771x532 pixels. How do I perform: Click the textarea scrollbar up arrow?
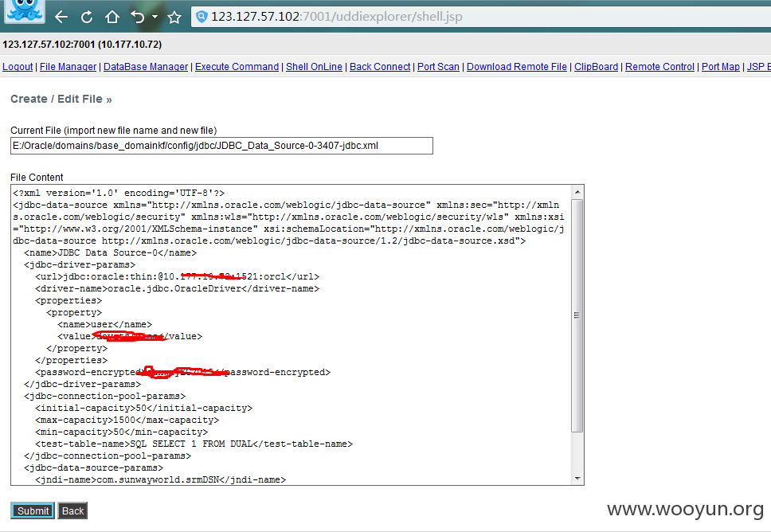577,192
